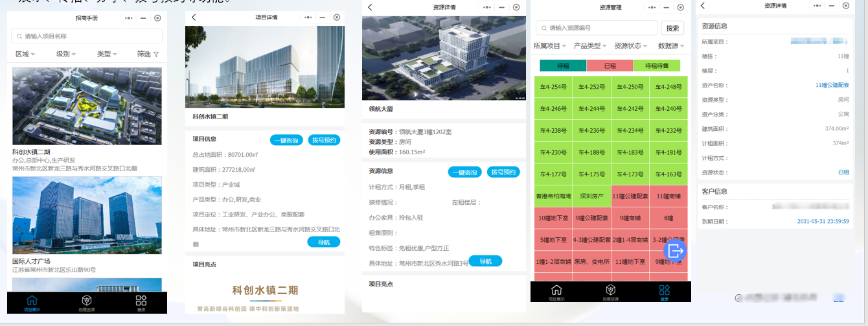Focus 请输入资源编号 search field
868x326 pixels.
[x=597, y=28]
